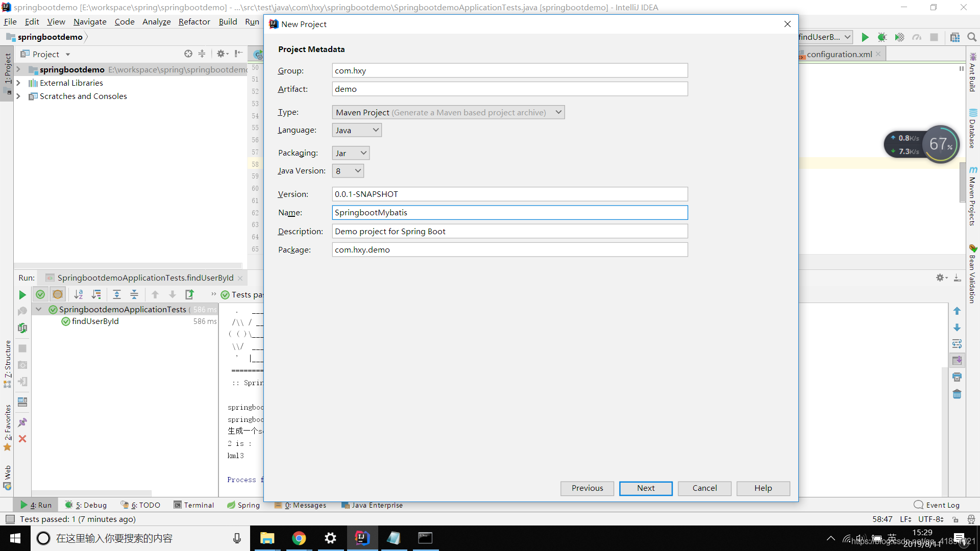980x551 pixels.
Task: Click the Windows Start button
Action: pos(15,538)
